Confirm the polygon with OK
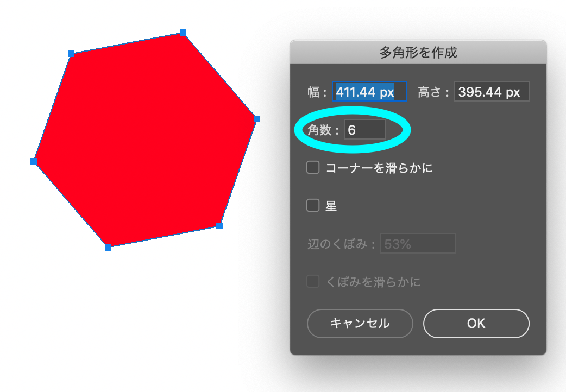Viewport: 566px width, 392px height. click(x=476, y=324)
